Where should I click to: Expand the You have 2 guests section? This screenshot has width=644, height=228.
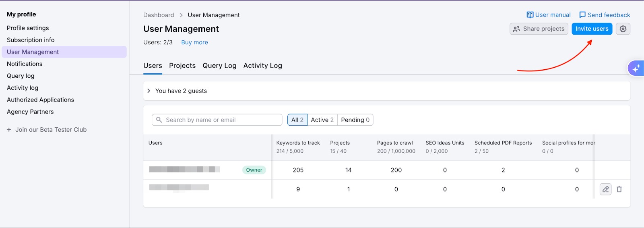pyautogui.click(x=149, y=91)
